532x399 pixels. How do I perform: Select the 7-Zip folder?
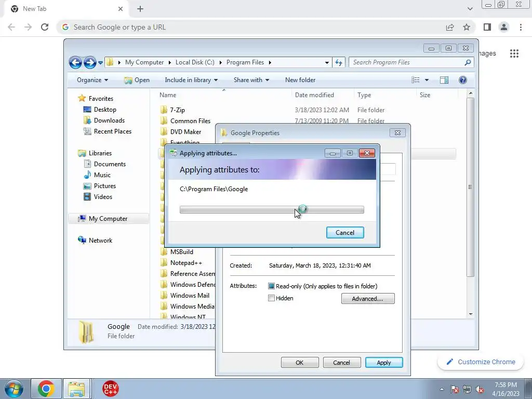coord(177,110)
